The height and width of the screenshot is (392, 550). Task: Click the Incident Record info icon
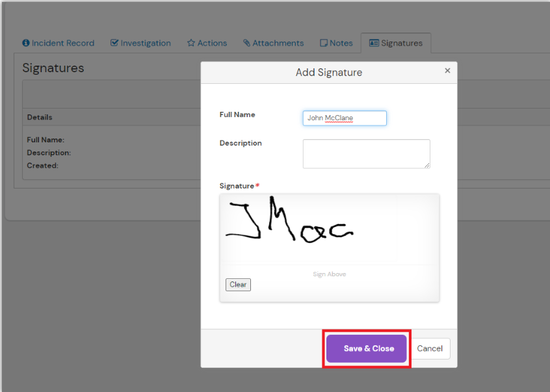click(26, 43)
